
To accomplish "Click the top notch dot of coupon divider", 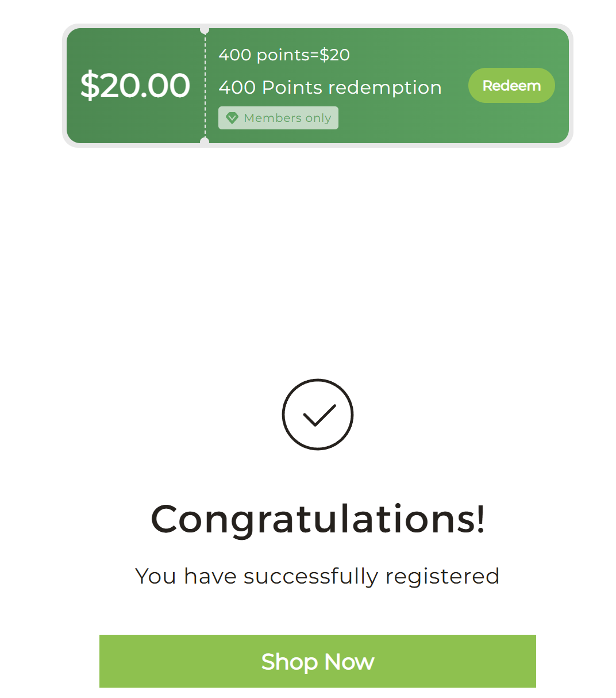I will pyautogui.click(x=205, y=30).
